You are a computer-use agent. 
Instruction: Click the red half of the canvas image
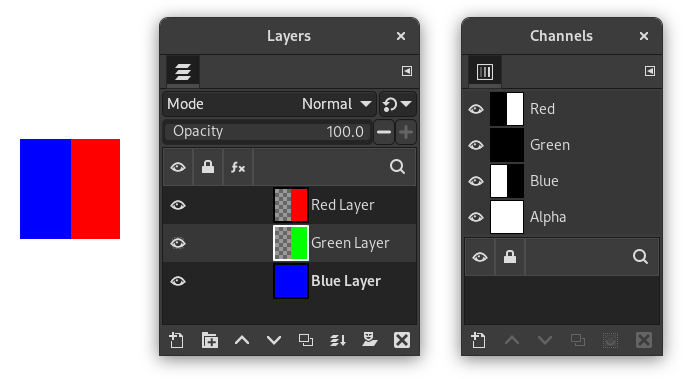95,189
